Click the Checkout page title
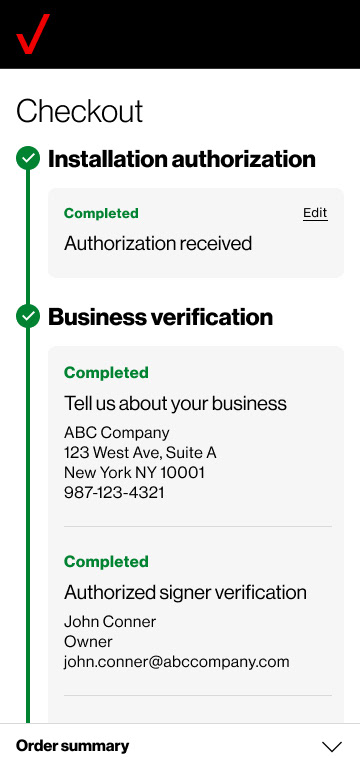Image resolution: width=360 pixels, height=767 pixels. [79, 111]
